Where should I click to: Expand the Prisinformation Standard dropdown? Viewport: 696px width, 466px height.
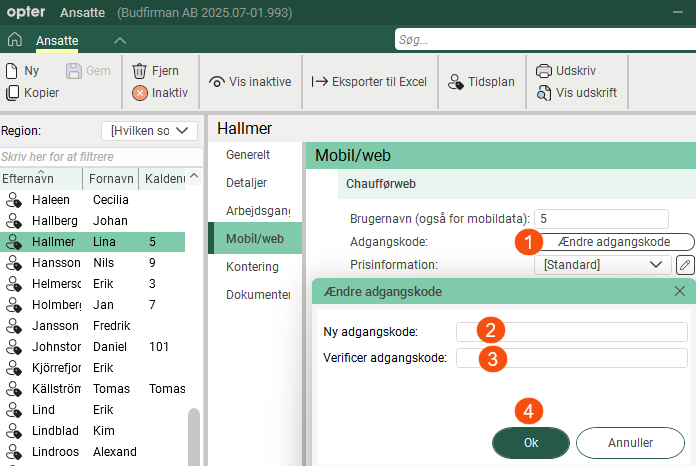click(602, 265)
